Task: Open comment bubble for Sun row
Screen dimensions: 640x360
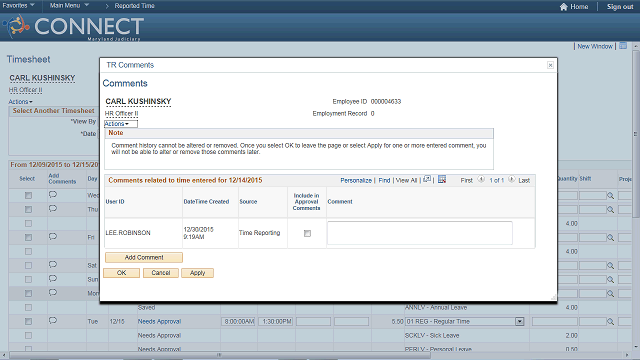Action: coord(53,278)
